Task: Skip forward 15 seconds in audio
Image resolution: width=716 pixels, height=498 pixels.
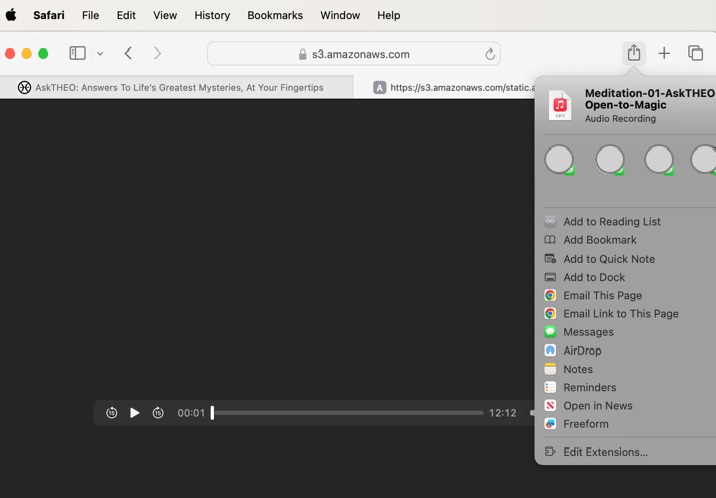Action: (x=158, y=413)
